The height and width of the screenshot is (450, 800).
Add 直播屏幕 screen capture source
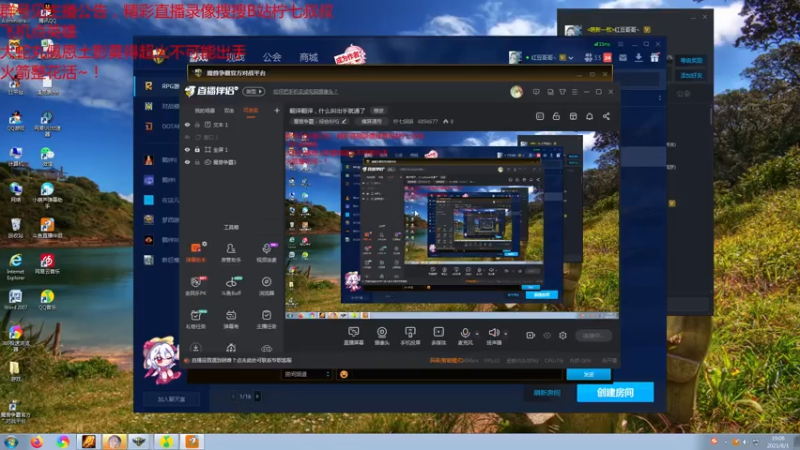click(x=354, y=335)
